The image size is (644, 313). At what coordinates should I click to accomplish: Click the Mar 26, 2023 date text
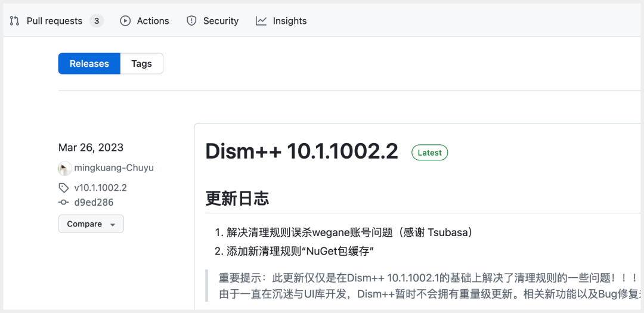coord(91,147)
